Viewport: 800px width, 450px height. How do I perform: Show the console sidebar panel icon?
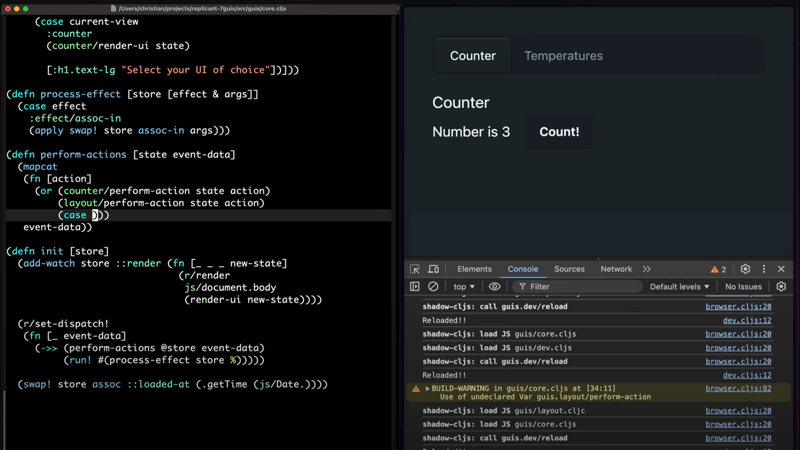[x=415, y=287]
